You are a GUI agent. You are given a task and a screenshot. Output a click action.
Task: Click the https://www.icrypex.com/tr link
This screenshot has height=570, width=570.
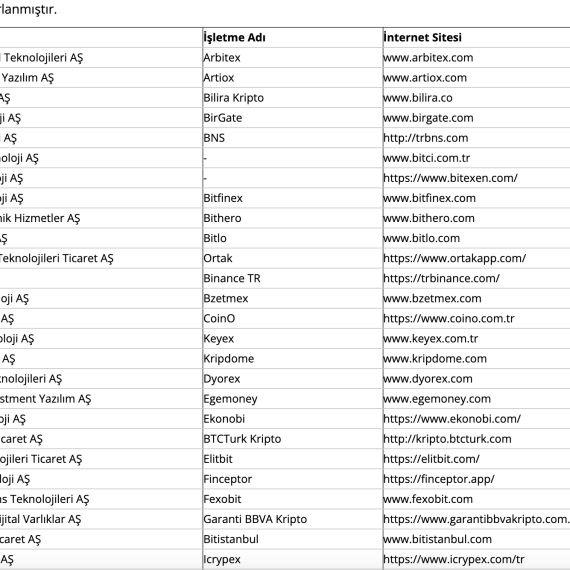454,559
